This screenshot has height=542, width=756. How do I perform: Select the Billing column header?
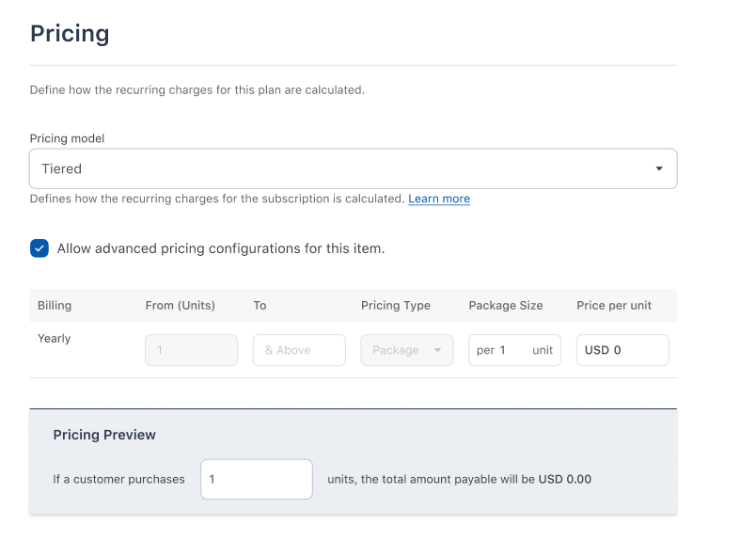click(54, 305)
